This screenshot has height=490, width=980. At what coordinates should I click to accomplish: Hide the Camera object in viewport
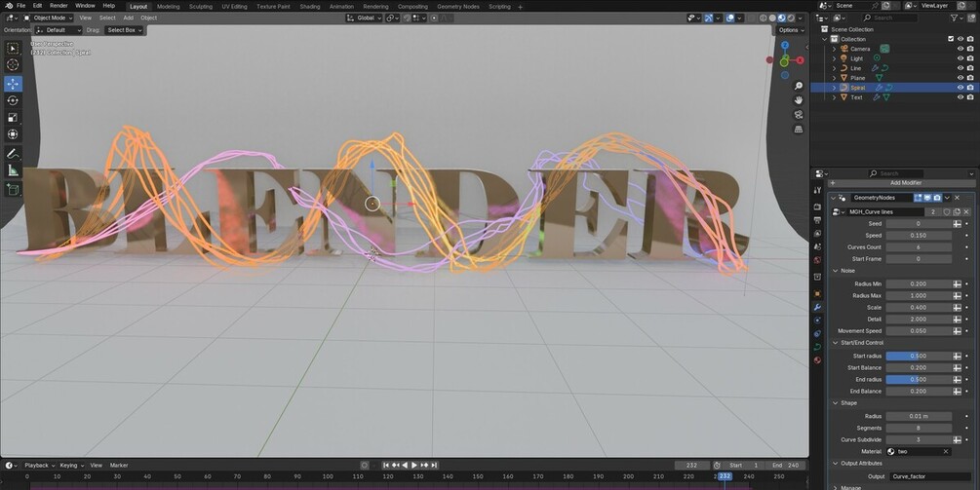tap(960, 49)
